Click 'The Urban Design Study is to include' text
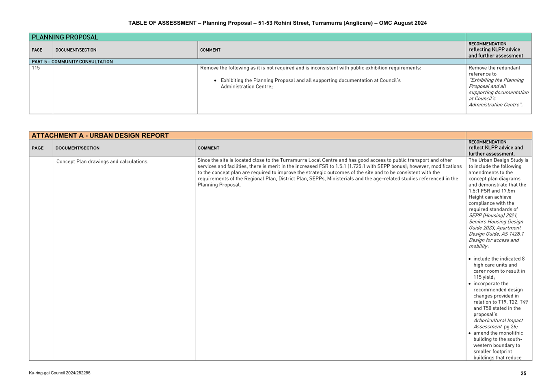Screen dimensions: 555x392 [x=499, y=163]
